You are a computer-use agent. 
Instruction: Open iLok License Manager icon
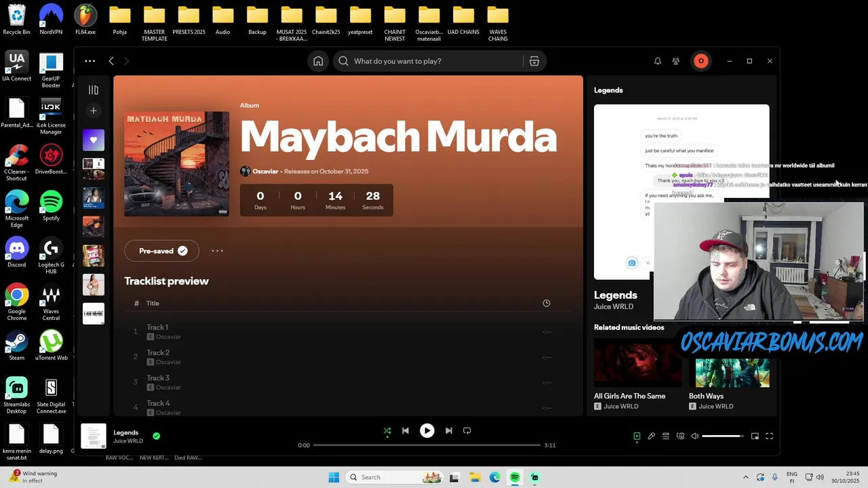51,117
